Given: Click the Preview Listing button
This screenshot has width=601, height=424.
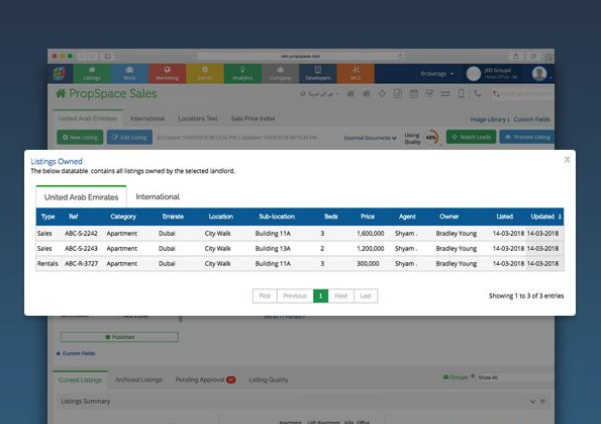Looking at the screenshot, I should coord(527,137).
